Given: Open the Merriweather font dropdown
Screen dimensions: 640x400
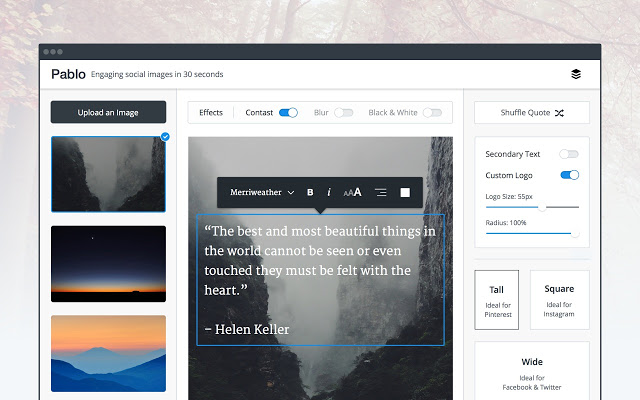Looking at the screenshot, I should [x=262, y=192].
